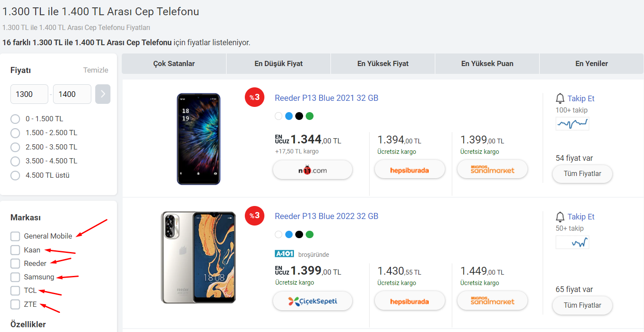Enable the Samsung brand filter
The image size is (644, 332).
[15, 277]
